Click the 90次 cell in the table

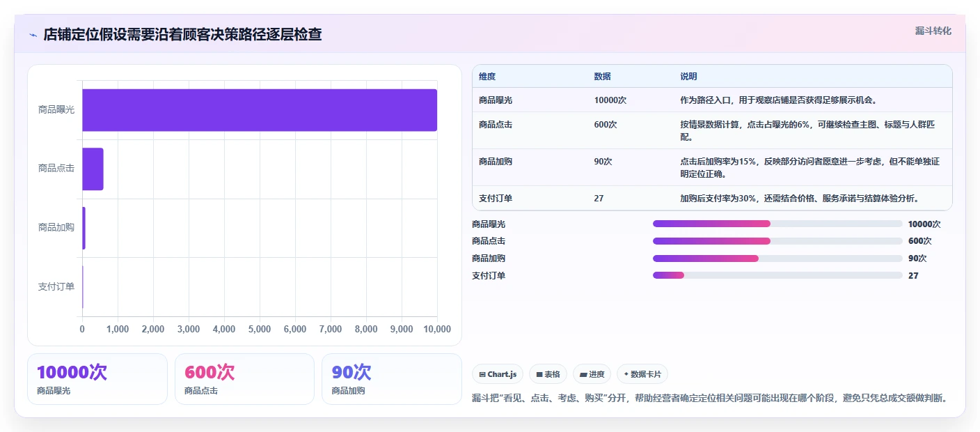click(x=603, y=162)
